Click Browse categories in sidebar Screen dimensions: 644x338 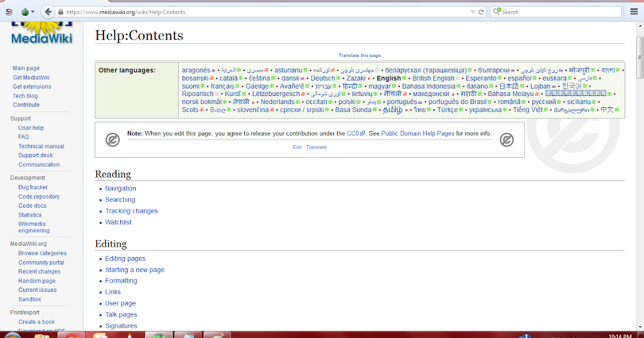(42, 253)
